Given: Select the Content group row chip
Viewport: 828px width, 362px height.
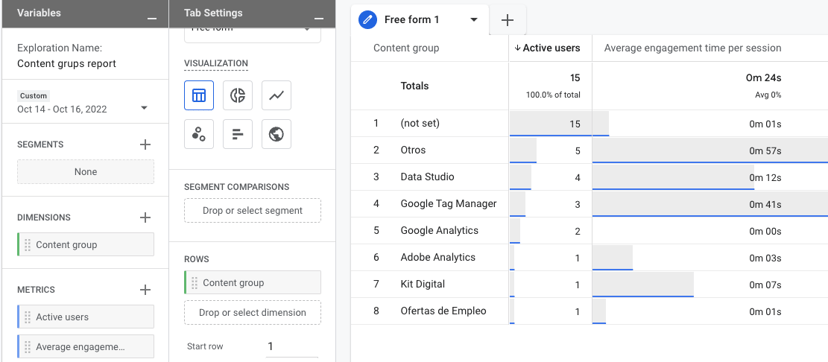Looking at the screenshot, I should [252, 282].
